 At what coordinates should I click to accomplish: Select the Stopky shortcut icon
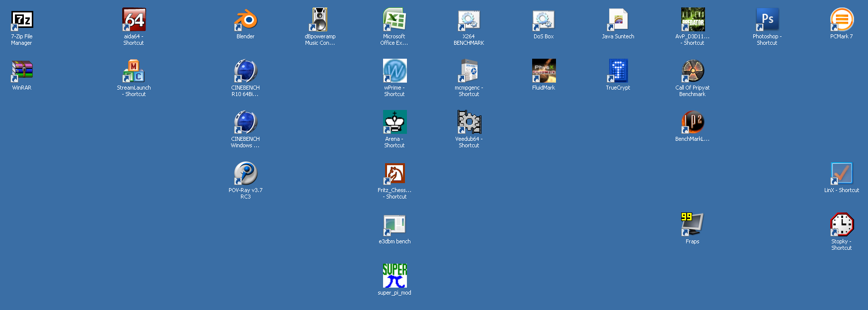coord(842,225)
